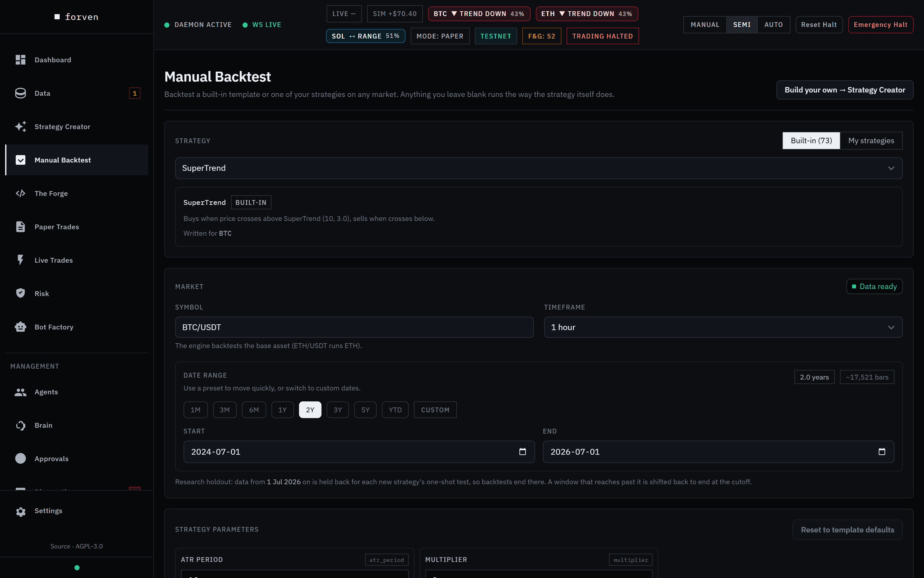Click the multiplier parameter tag
The width and height of the screenshot is (924, 578).
point(630,560)
